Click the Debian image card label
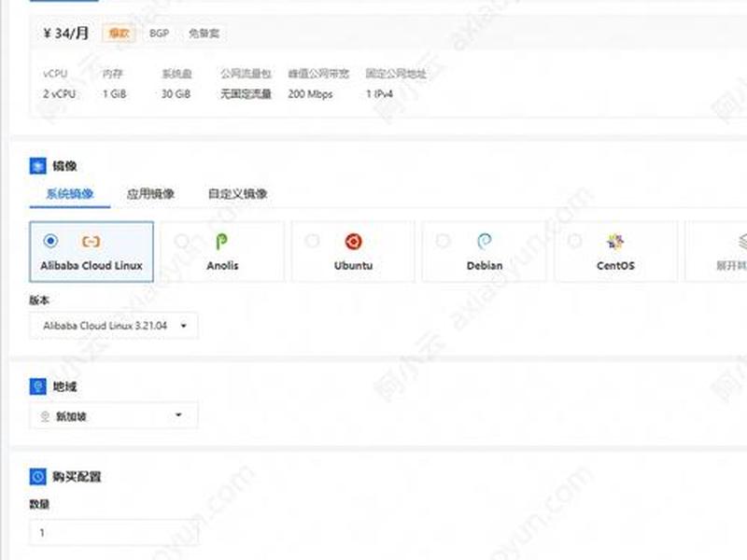 485,266
